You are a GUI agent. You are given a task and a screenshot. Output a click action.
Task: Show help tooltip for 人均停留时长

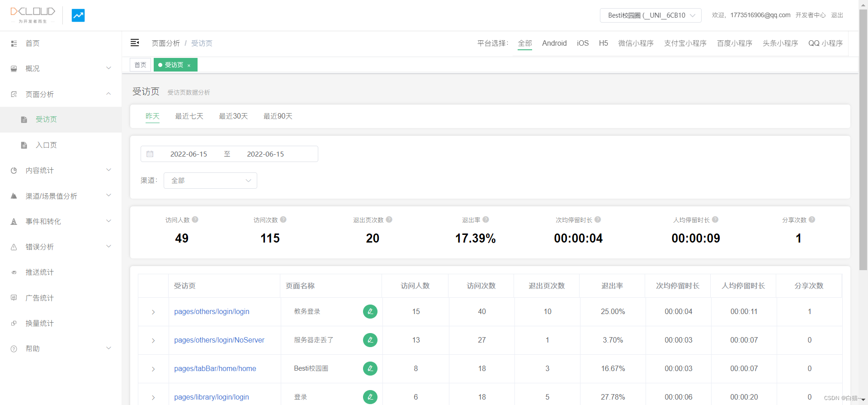(x=715, y=219)
